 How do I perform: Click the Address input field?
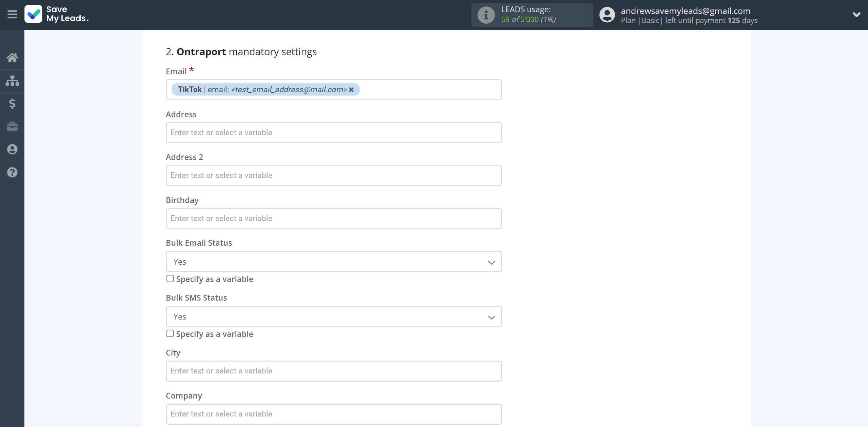(x=334, y=132)
